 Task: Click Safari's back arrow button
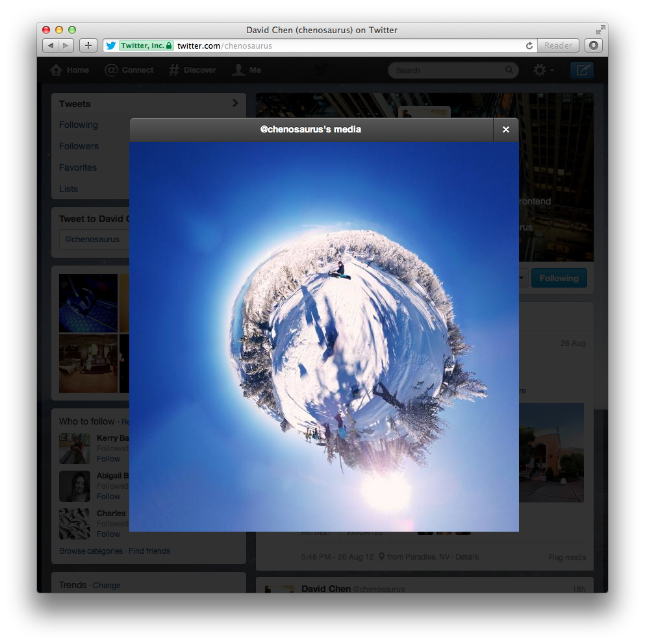51,45
